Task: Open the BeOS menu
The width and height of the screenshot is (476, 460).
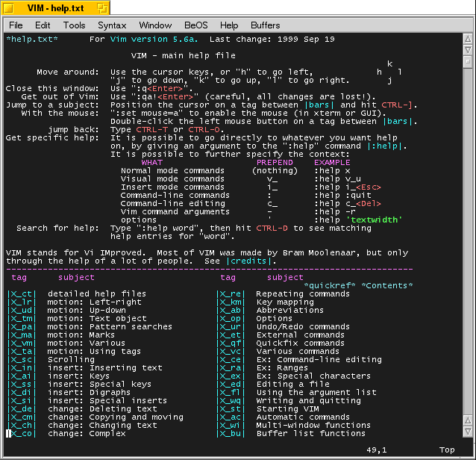Action: coord(195,25)
